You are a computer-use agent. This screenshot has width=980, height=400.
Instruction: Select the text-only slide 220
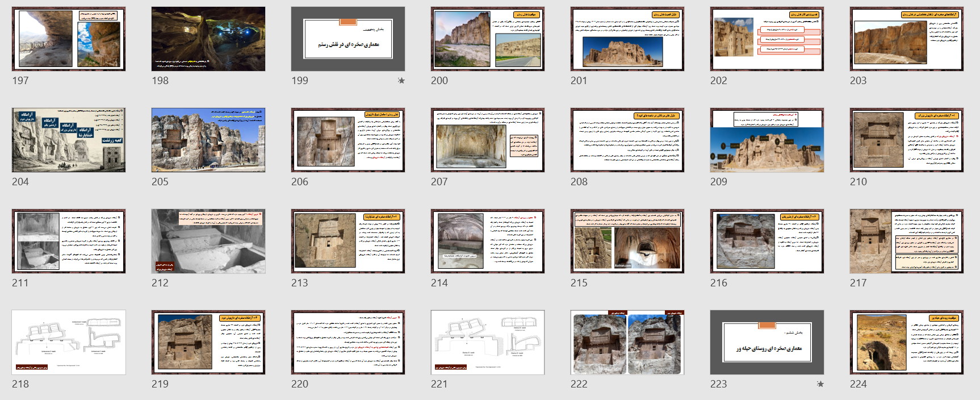point(348,343)
